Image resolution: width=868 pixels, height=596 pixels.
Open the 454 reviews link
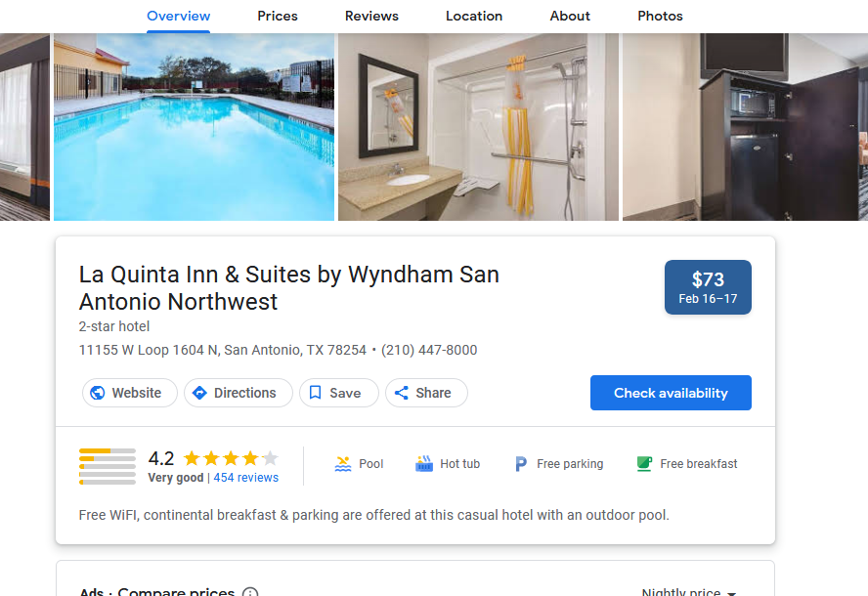coord(245,478)
